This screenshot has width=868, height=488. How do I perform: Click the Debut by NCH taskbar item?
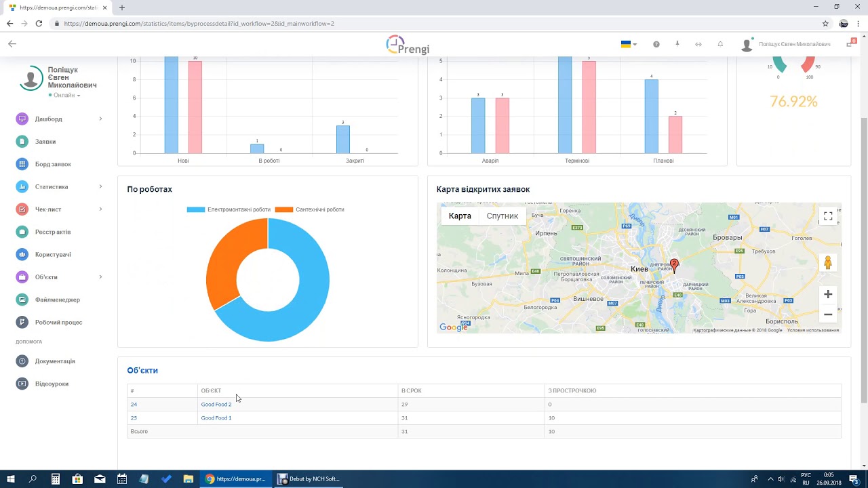(309, 479)
